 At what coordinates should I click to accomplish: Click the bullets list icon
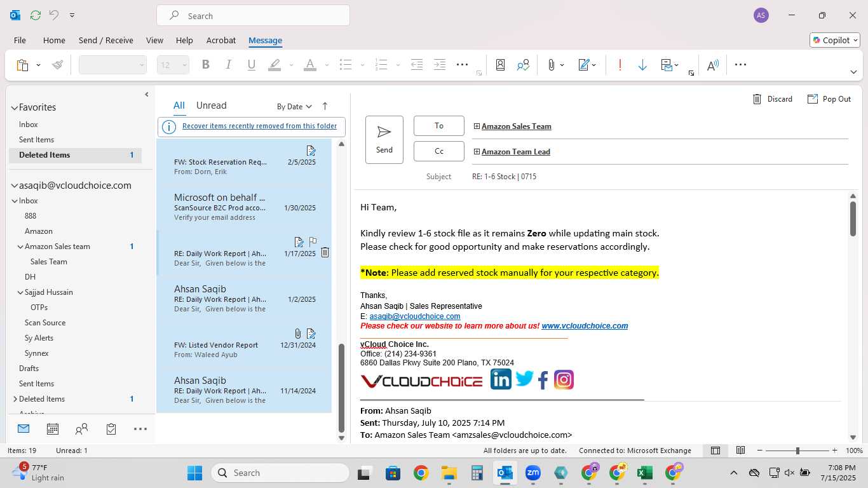click(x=346, y=65)
